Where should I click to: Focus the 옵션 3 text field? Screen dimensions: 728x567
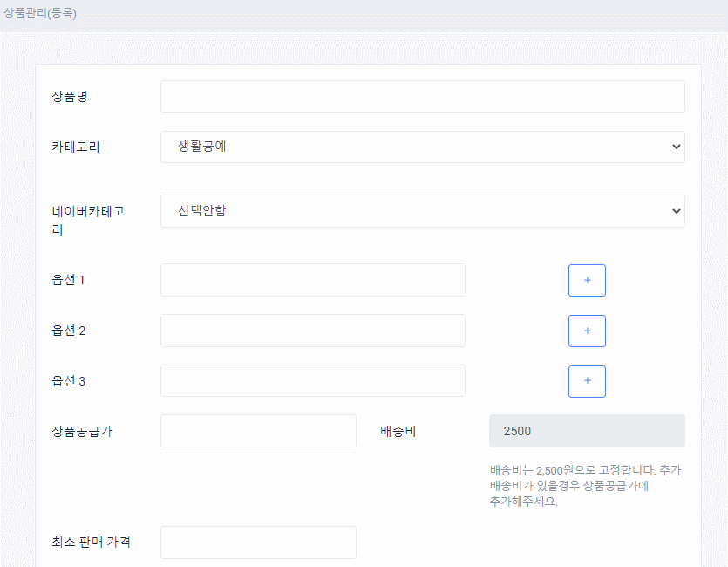click(x=313, y=381)
